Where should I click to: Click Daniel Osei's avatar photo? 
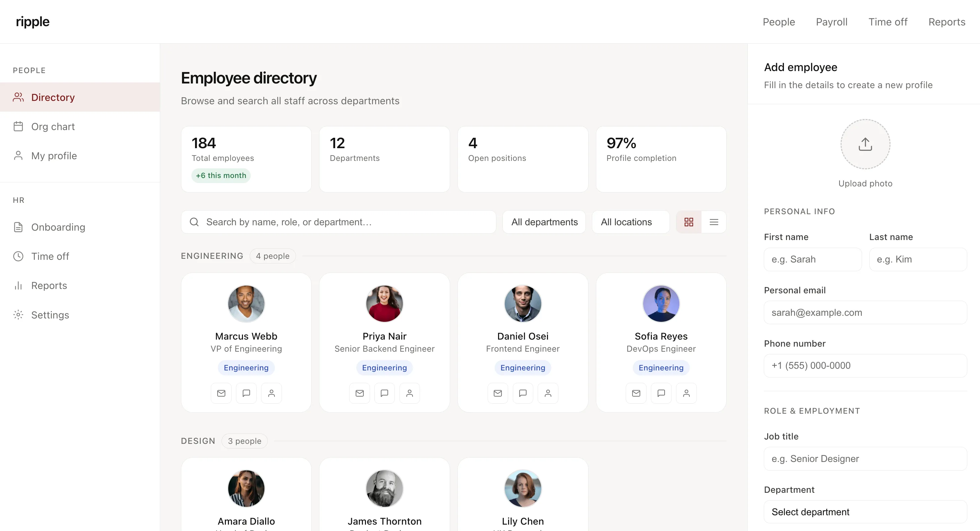pos(523,303)
